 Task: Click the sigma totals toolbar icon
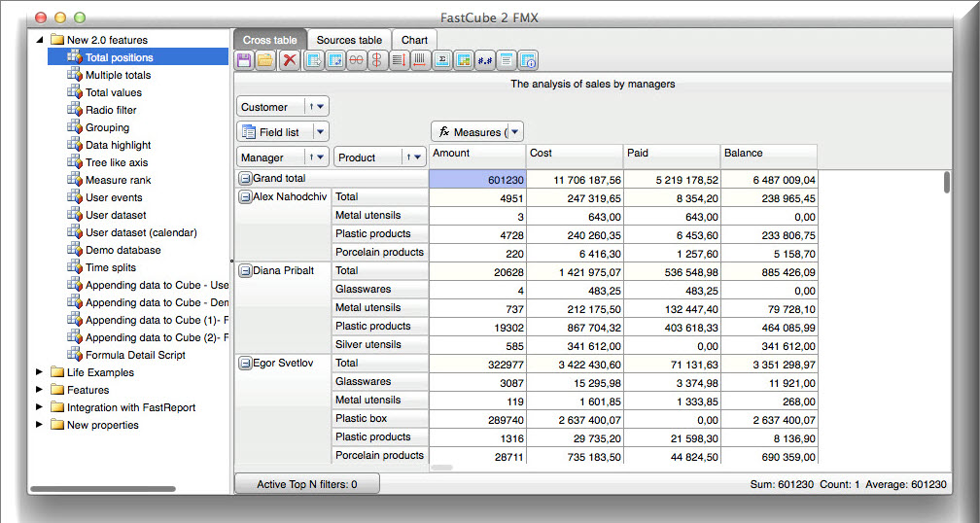[x=441, y=60]
